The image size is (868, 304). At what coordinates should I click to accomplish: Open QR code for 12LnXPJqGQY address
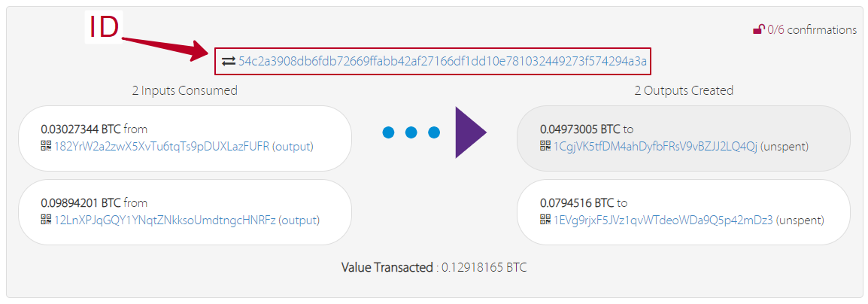point(46,220)
